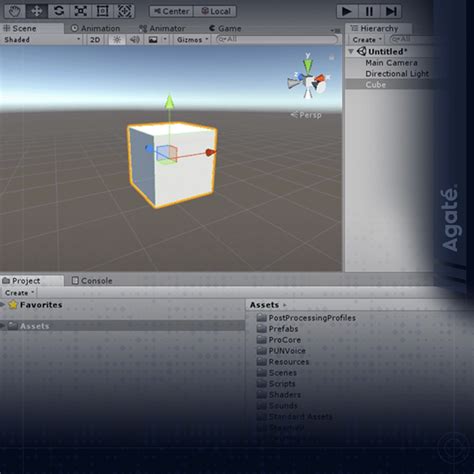The image size is (474, 474).
Task: Toggle scene lighting sun icon
Action: point(117,40)
